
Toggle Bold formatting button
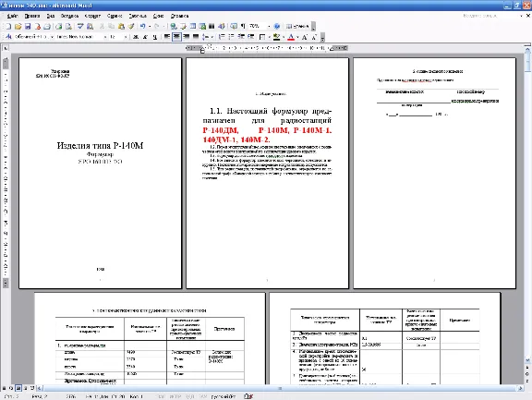click(136, 37)
